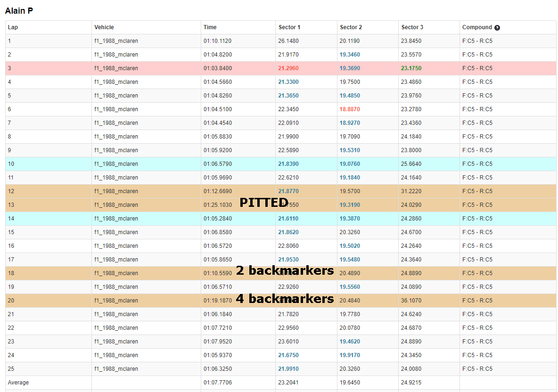
Task: Click the Sector 3 column header
Action: (x=412, y=27)
